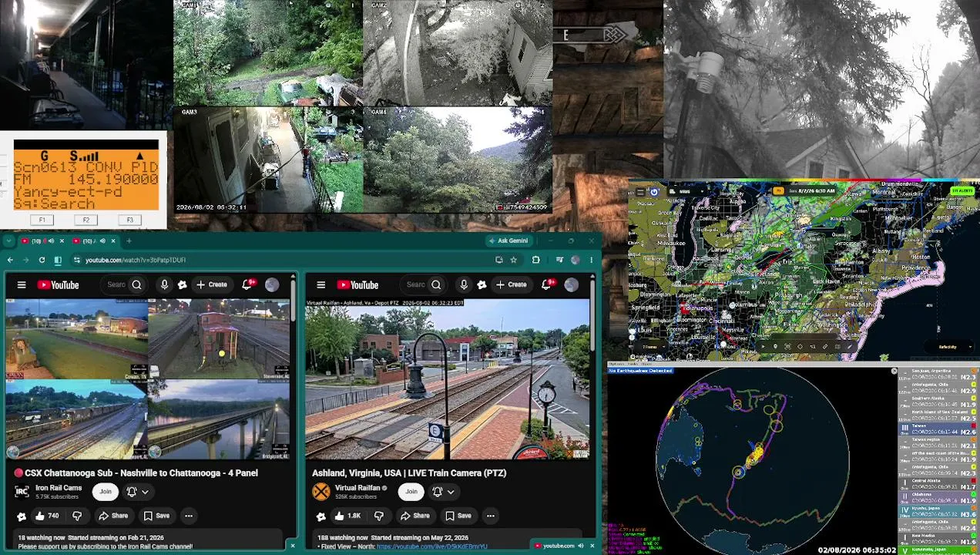Image resolution: width=980 pixels, height=555 pixels.
Task: Click browser back arrow
Action: pos(10,260)
